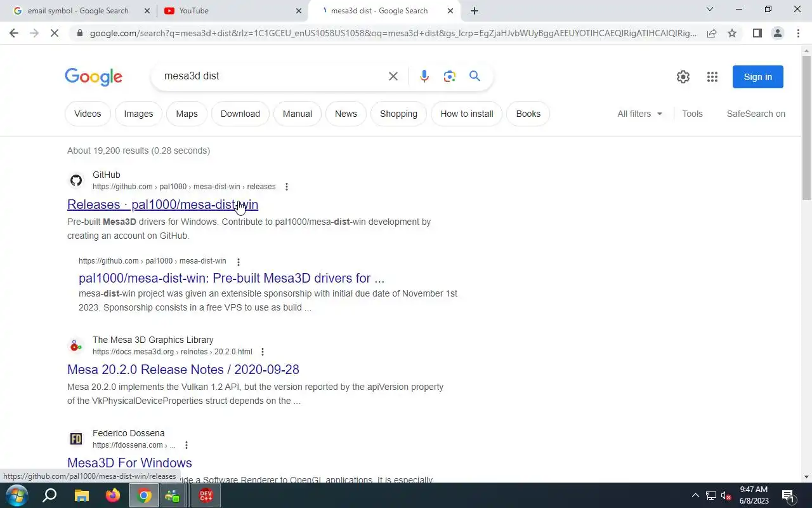Open Dev-C++ from the taskbar
This screenshot has width=812, height=508.
[x=206, y=495]
